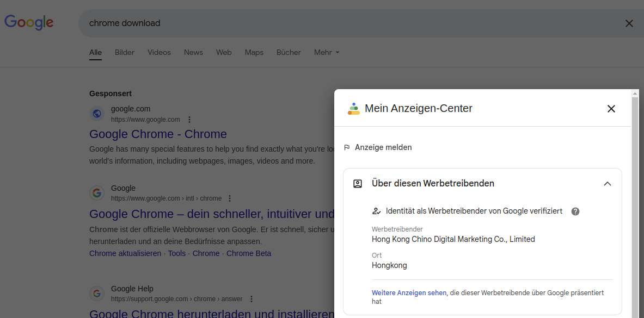This screenshot has width=644, height=318.
Task: Click the https://support.google.com › chrome › answer URL
Action: [x=176, y=299]
